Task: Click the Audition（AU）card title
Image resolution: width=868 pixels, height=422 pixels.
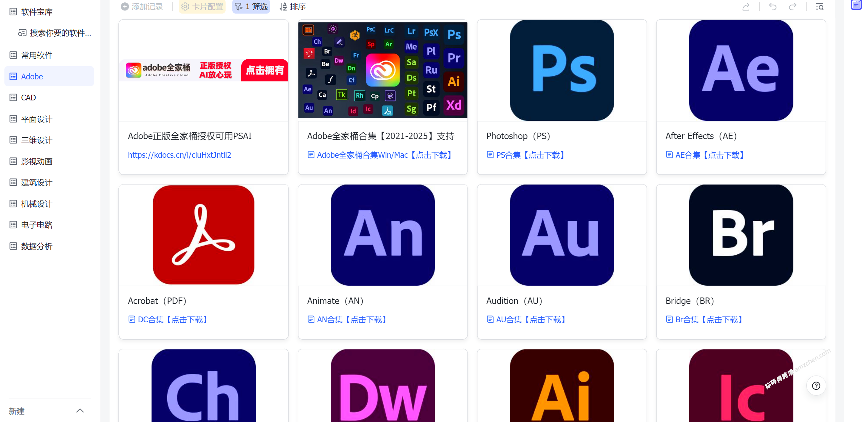Action: [514, 301]
